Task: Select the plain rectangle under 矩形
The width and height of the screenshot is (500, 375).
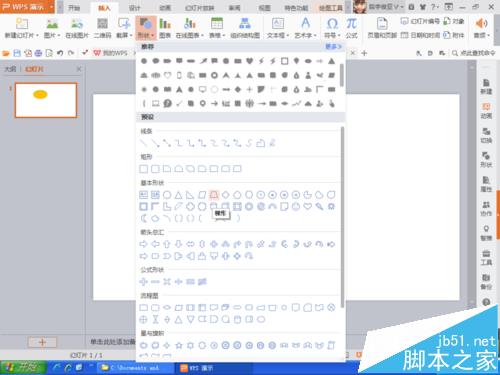Action: click(x=144, y=169)
